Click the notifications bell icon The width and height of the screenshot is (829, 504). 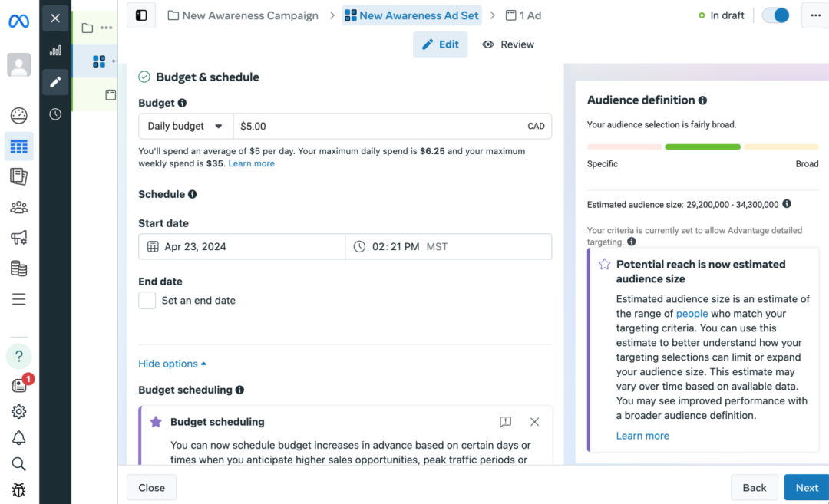tap(19, 438)
